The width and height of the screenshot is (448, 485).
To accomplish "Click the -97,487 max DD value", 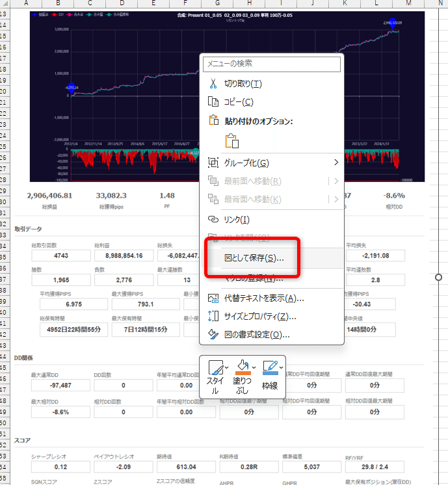I will (x=60, y=386).
